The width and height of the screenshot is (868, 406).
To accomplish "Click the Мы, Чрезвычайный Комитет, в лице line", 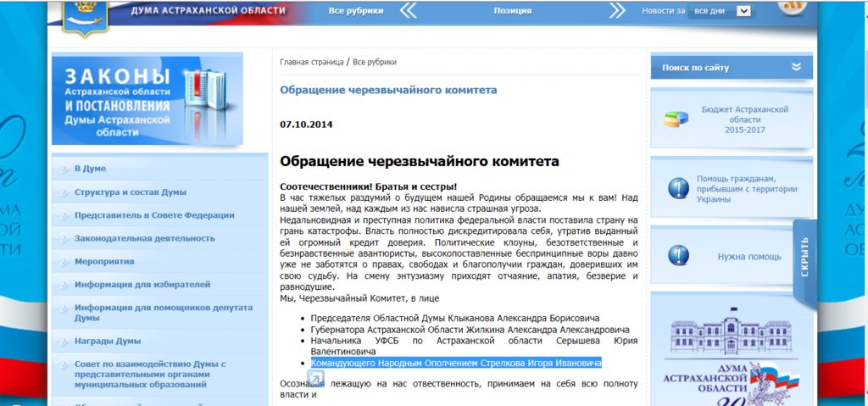I will coord(359,299).
